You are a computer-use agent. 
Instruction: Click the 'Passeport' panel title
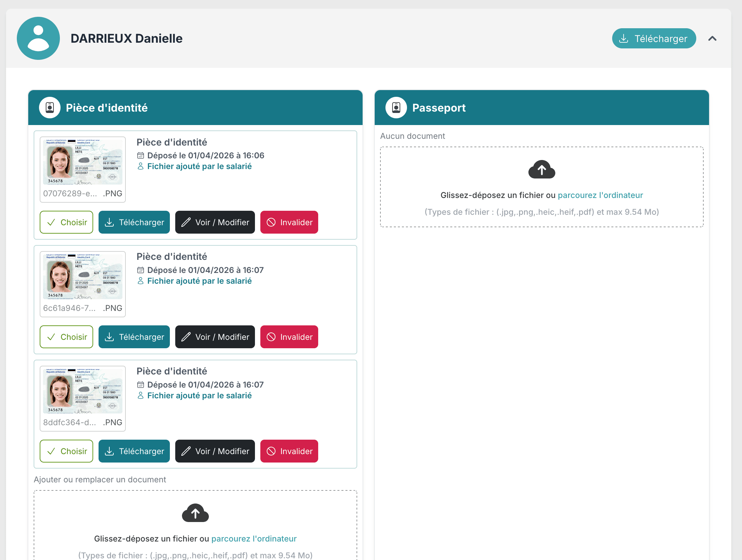439,108
